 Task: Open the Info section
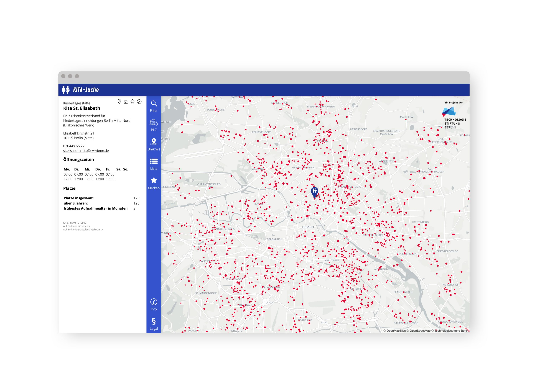point(154,305)
